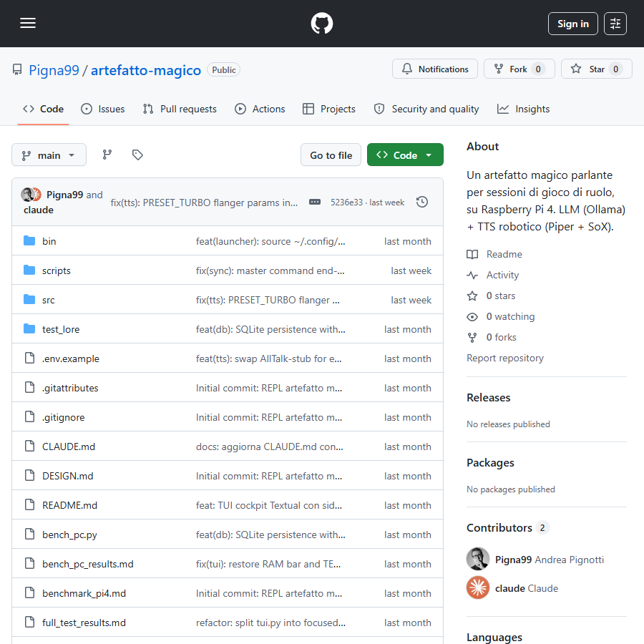Click the watching eye icon
Viewport: 644px width, 644px height.
tap(472, 317)
